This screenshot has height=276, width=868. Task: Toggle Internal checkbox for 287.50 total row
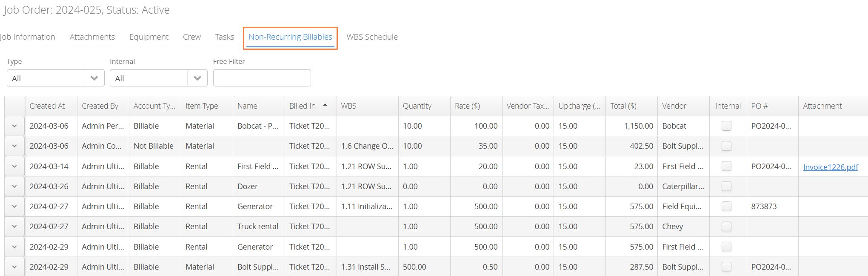click(x=727, y=267)
